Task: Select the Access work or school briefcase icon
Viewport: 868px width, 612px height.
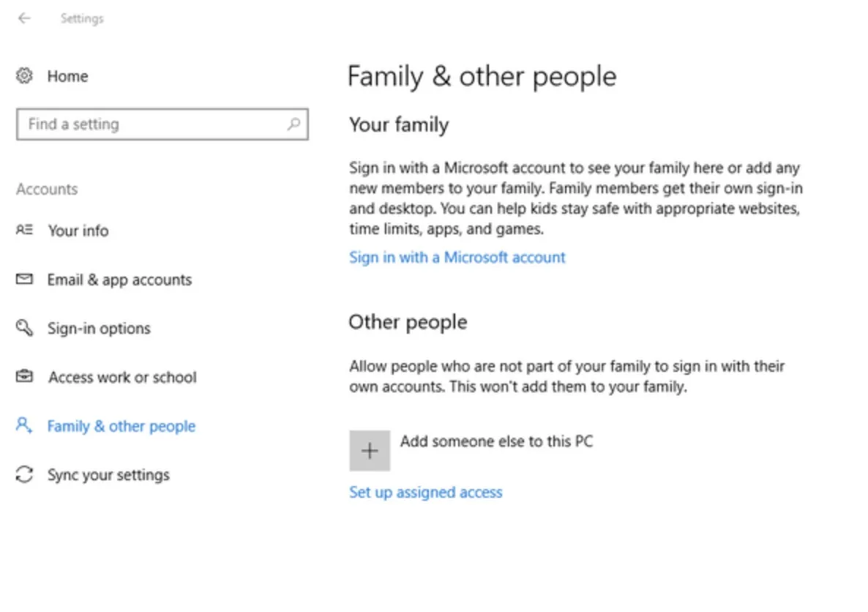Action: tap(24, 377)
